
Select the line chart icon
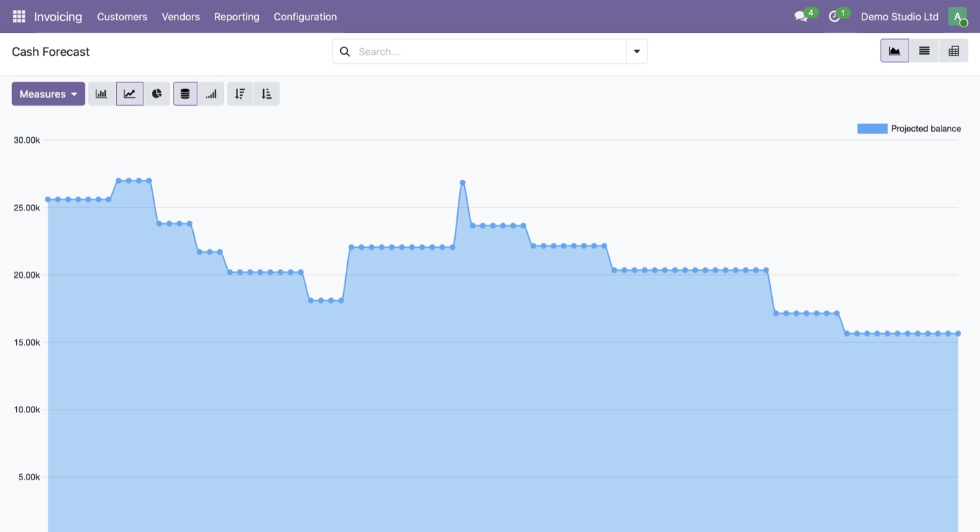point(129,94)
